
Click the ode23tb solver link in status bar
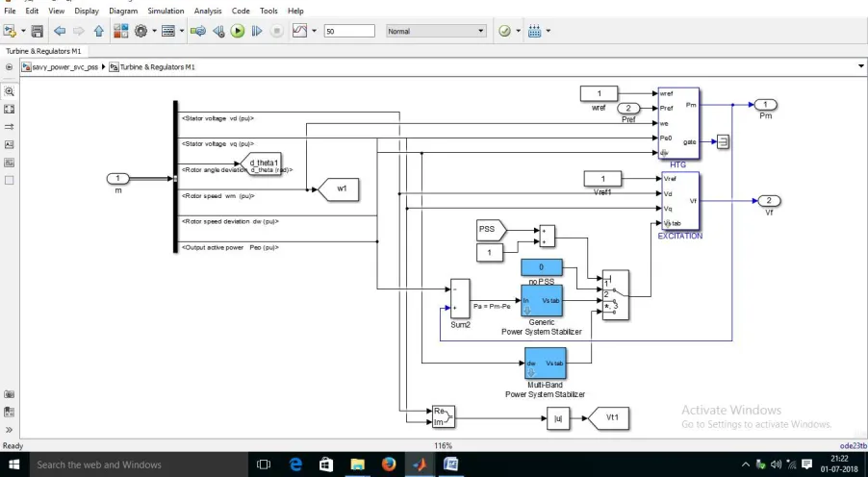[x=853, y=445]
